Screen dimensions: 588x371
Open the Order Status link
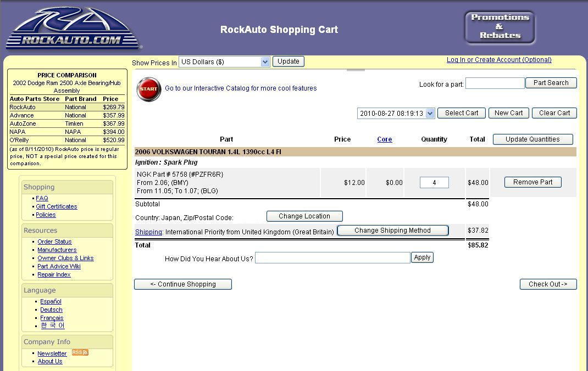pyautogui.click(x=54, y=242)
